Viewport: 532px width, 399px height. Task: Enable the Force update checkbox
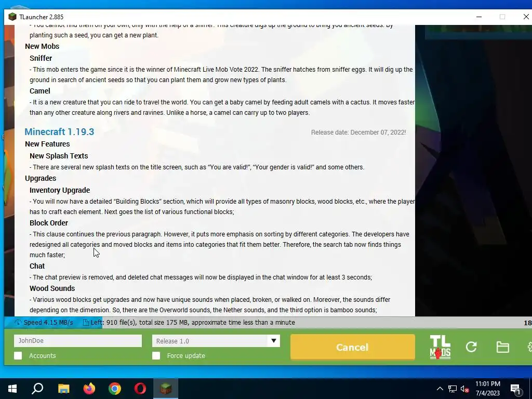[x=156, y=355]
